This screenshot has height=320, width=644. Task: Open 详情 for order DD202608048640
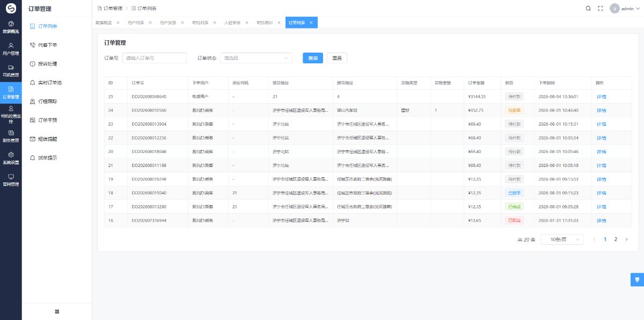(x=601, y=97)
